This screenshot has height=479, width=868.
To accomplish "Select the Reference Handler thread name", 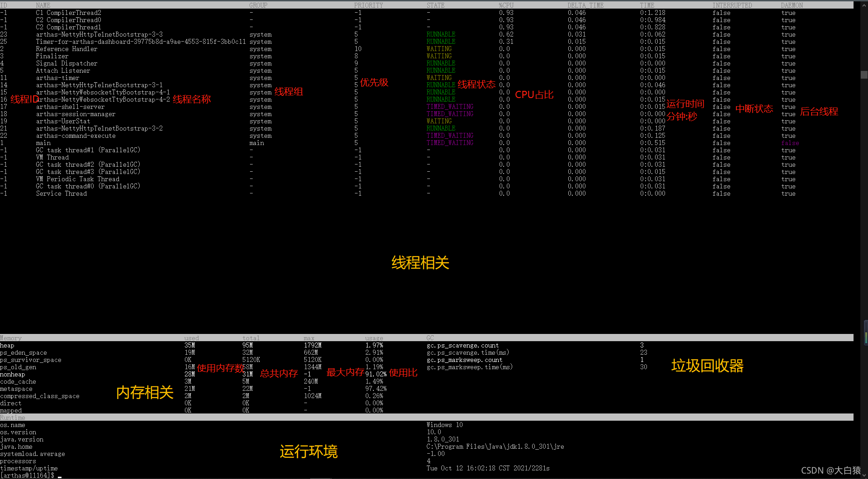I will [66, 49].
